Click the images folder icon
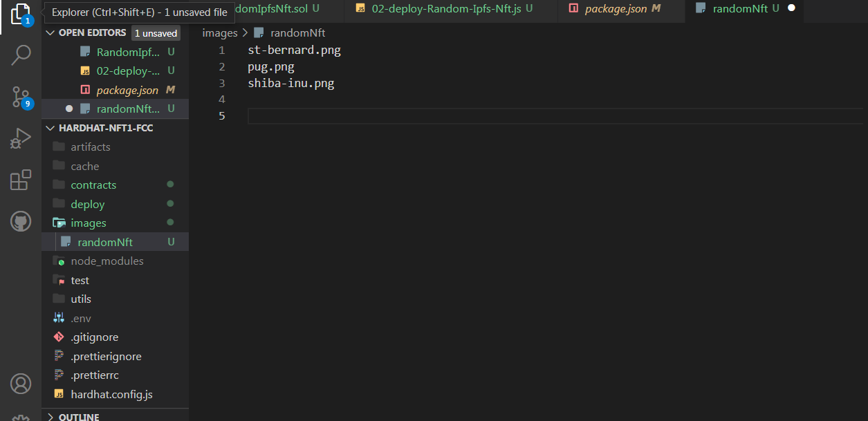Viewport: 868px width, 421px height. [x=59, y=223]
